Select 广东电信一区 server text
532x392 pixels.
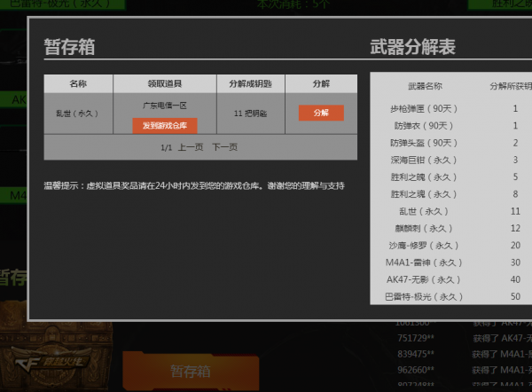(165, 106)
